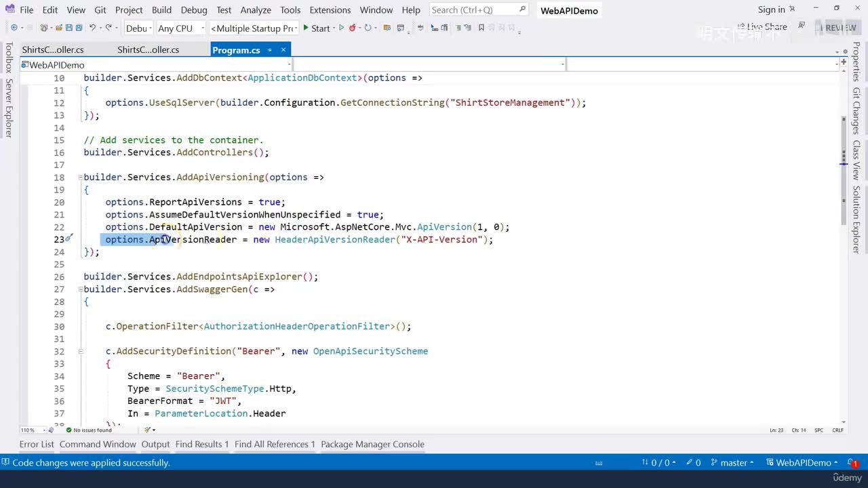This screenshot has width=868, height=488.
Task: Click the Save Program.cs floppy icon
Action: 68,28
